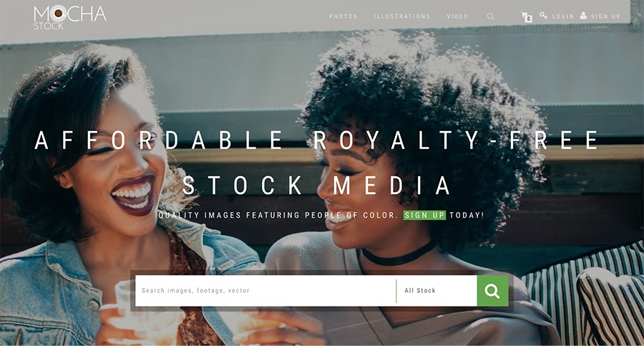Image resolution: width=644 pixels, height=346 pixels.
Task: Click the Login link in the header
Action: click(x=562, y=16)
